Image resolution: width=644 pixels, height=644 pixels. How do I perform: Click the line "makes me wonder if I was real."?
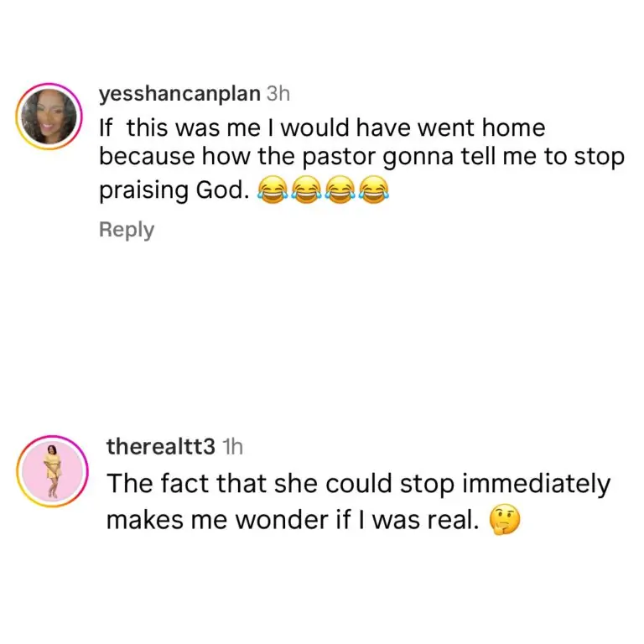[x=292, y=522]
